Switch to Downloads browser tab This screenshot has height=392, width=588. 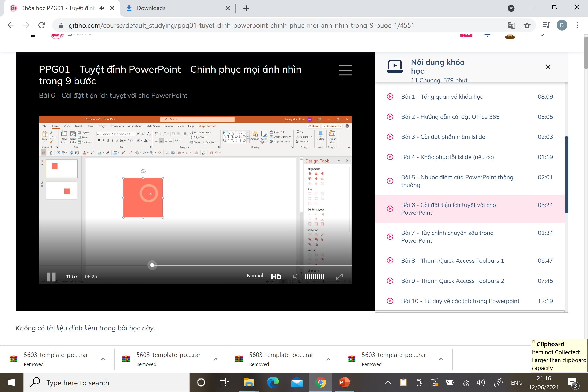(178, 8)
